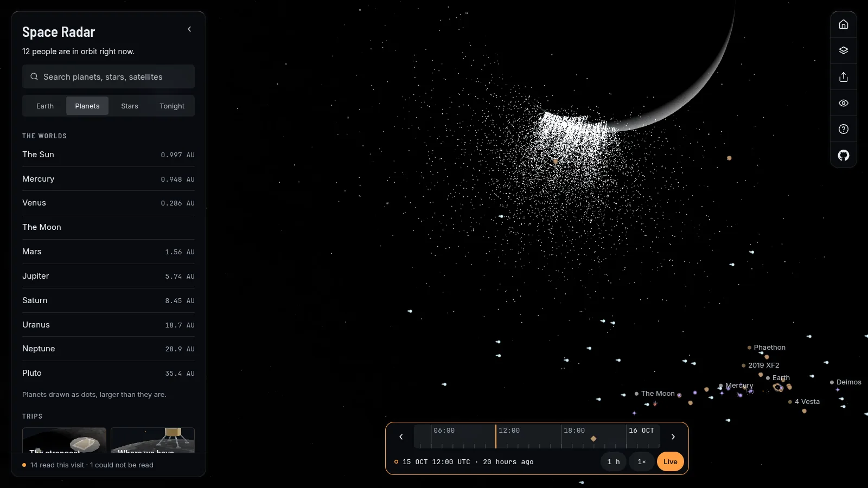Click the 1 h step size button
The width and height of the screenshot is (868, 488).
click(x=614, y=462)
